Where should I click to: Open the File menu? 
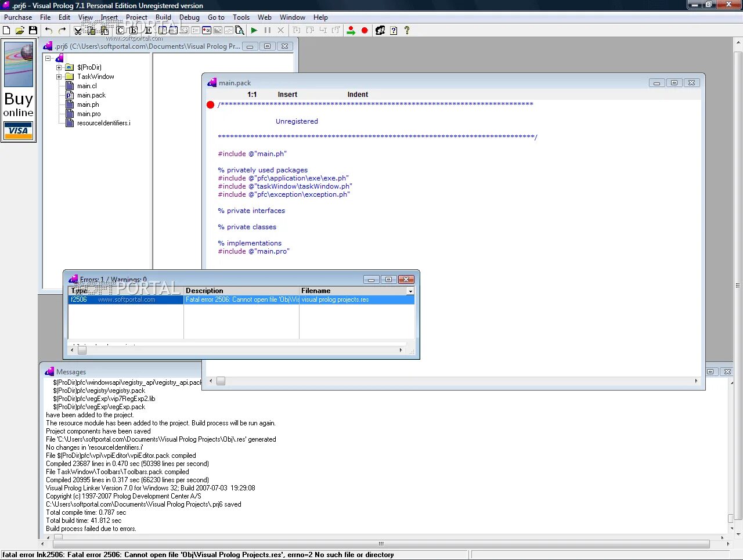45,17
